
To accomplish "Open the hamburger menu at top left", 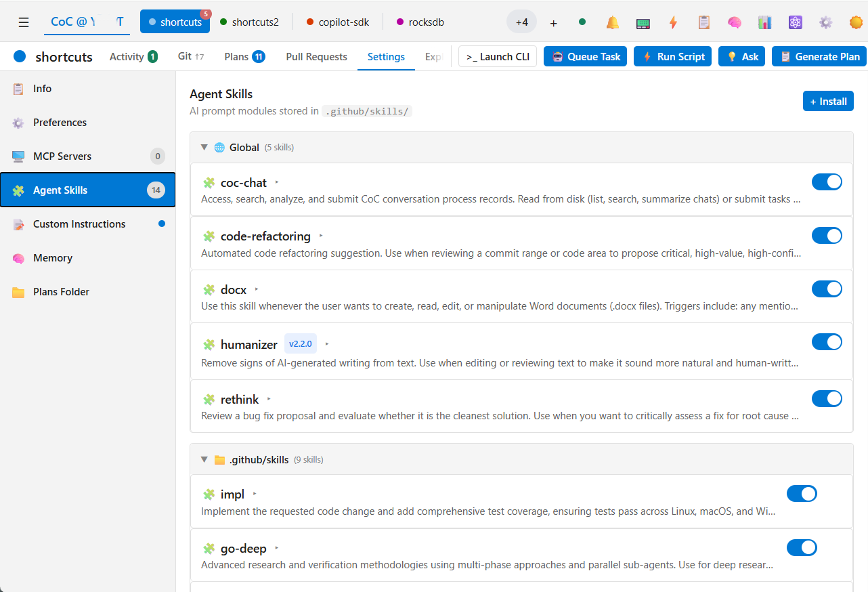I will 24,22.
